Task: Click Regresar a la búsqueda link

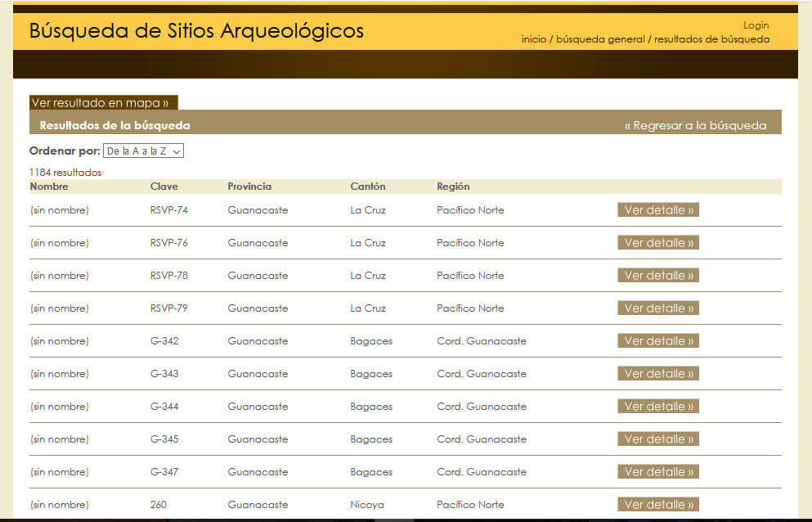Action: pos(696,125)
